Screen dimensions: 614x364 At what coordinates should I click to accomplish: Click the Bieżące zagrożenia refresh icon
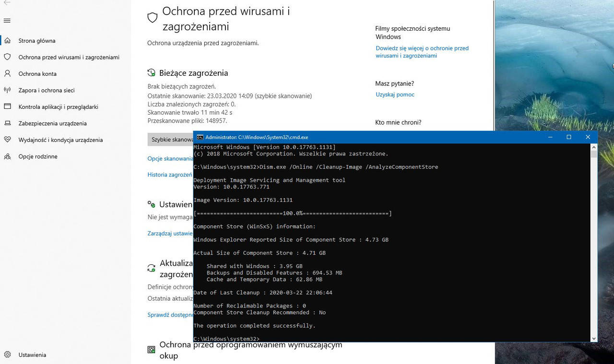click(x=152, y=73)
